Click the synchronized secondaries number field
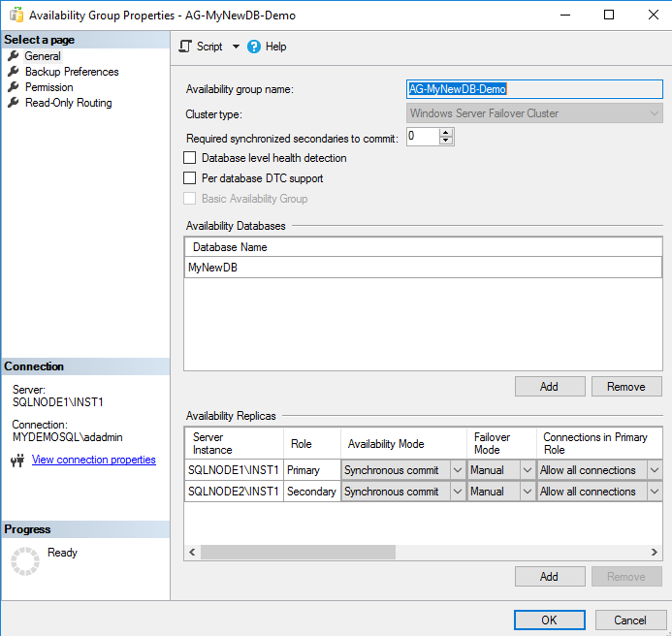The image size is (672, 636). click(423, 137)
